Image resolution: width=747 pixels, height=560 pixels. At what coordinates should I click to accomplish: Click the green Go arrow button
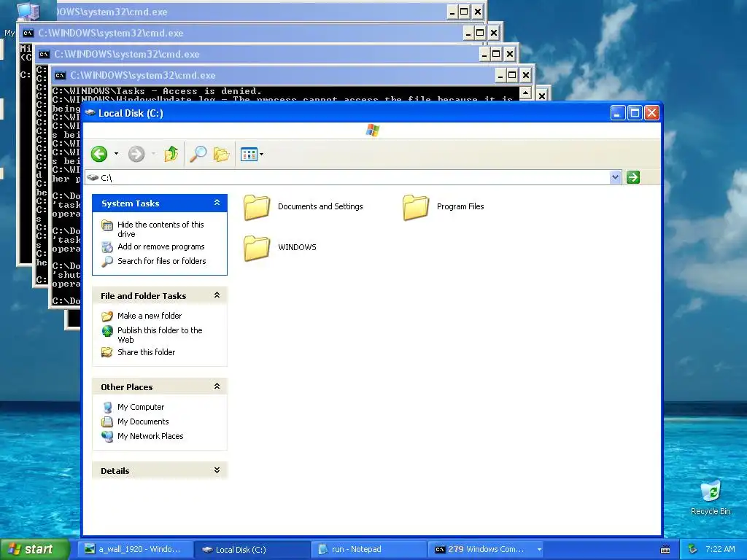click(x=633, y=178)
